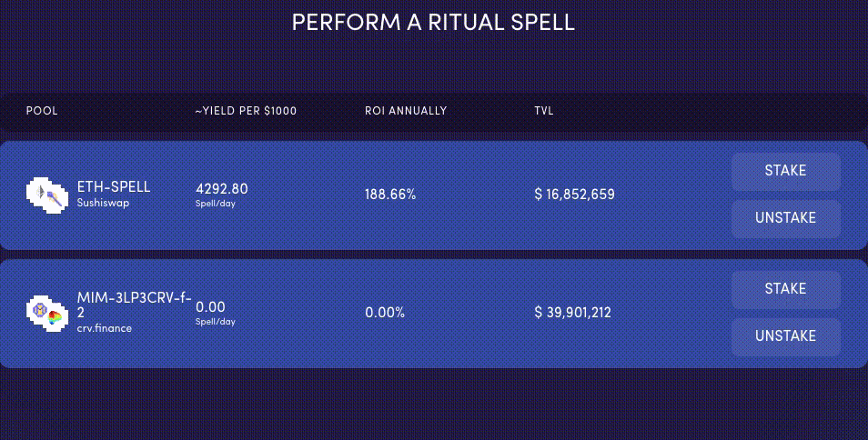The width and height of the screenshot is (868, 440).
Task: Click the 0.00% ROI value
Action: click(x=385, y=313)
